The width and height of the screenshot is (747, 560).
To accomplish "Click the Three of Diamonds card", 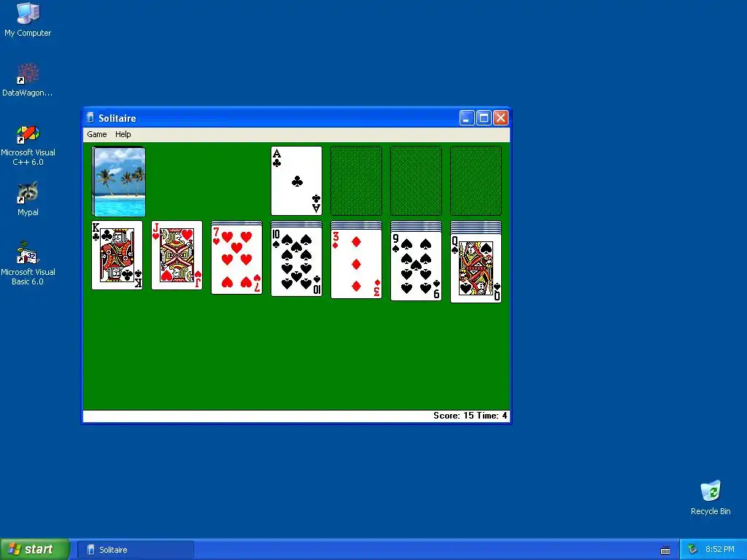I will pos(356,264).
